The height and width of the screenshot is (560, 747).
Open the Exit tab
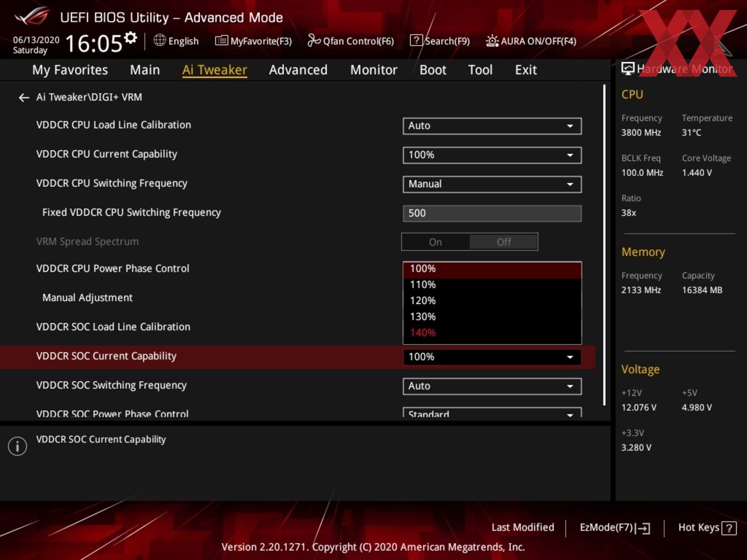tap(526, 70)
